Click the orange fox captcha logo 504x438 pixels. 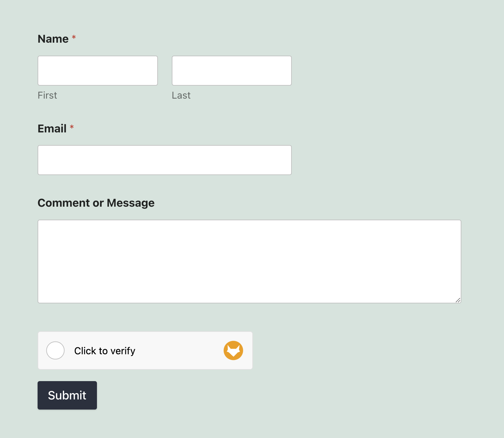pos(233,350)
